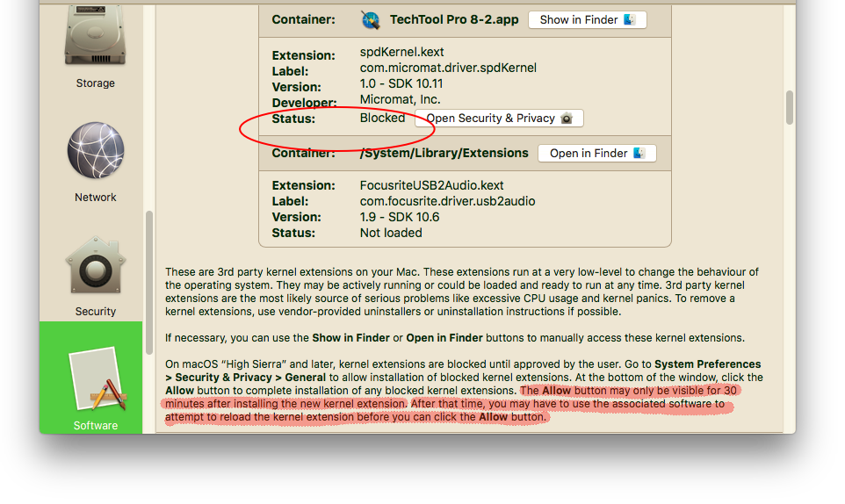Click the version 1.0 - SDK 10.11 text
The image size is (845, 504).
401,83
